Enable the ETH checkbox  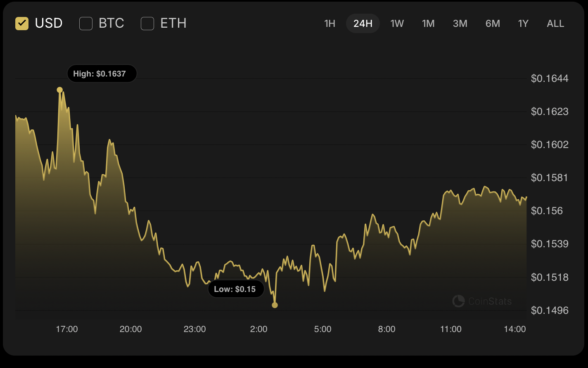click(x=147, y=24)
